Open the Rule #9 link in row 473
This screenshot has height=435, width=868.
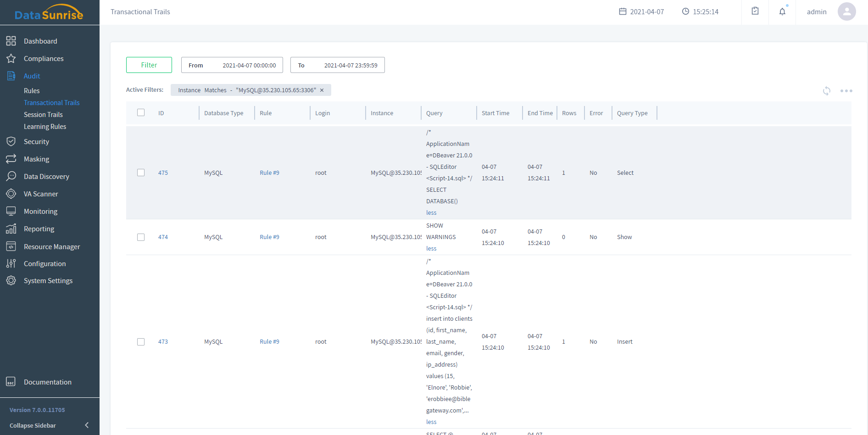[x=269, y=342]
